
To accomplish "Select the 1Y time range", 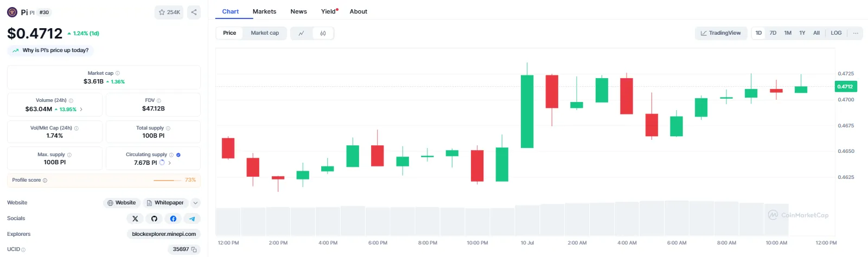I will click(x=802, y=33).
